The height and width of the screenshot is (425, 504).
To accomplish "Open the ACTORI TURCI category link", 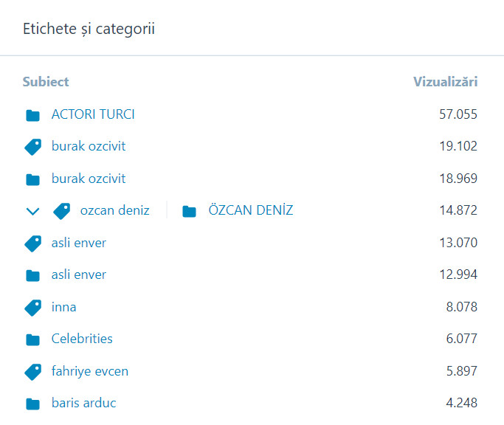I will (x=93, y=114).
